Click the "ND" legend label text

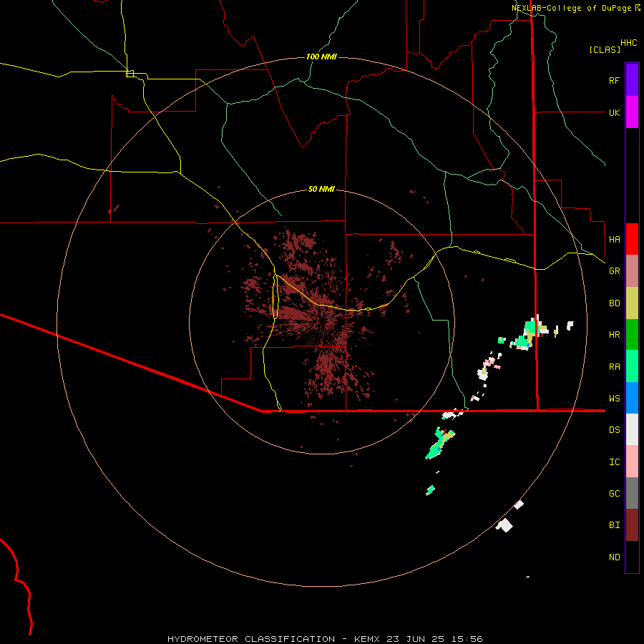(x=614, y=557)
